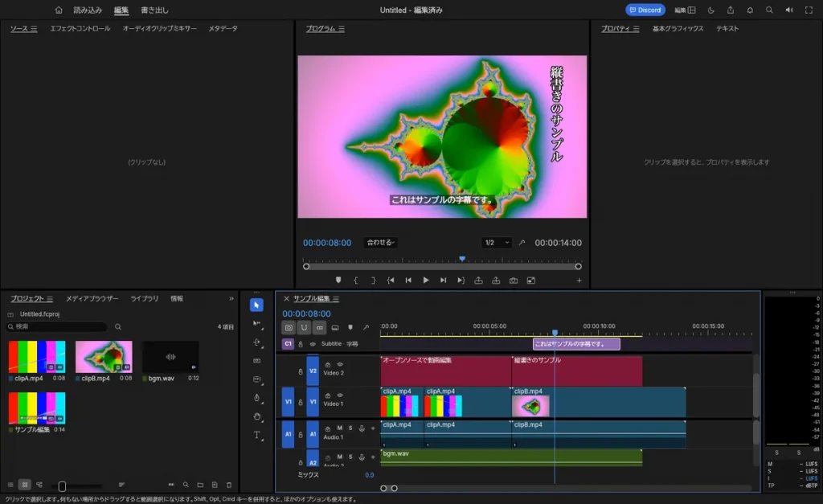Play the program monitor preview

click(426, 281)
